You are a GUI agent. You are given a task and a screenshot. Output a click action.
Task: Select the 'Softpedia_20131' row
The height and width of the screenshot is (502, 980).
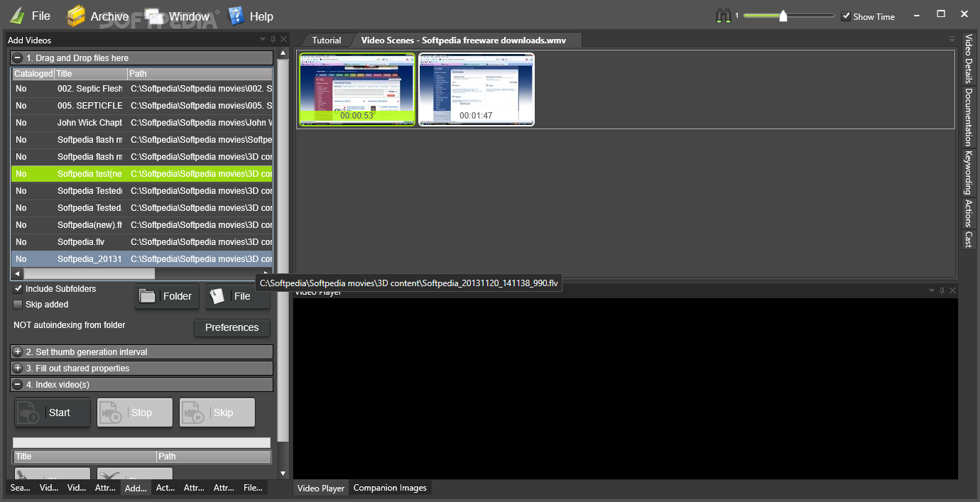pos(142,259)
